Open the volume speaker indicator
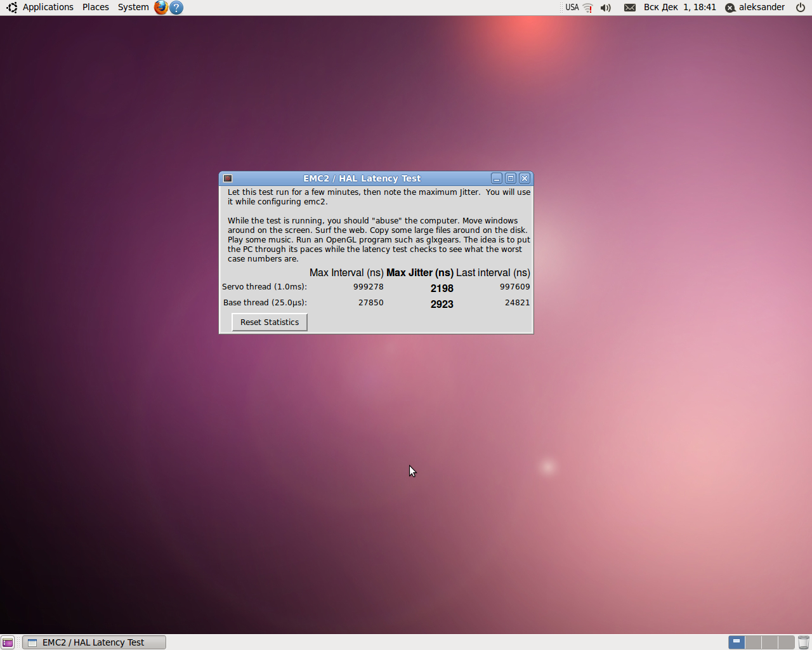Image resolution: width=812 pixels, height=650 pixels. 606,8
